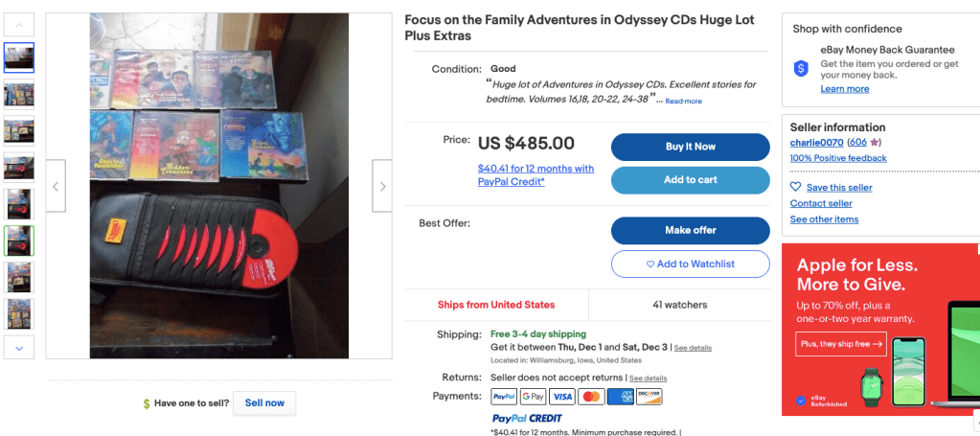Viewport: 980px width, 436px height.
Task: Click the Money Back Guarantee shield icon
Action: tap(801, 68)
